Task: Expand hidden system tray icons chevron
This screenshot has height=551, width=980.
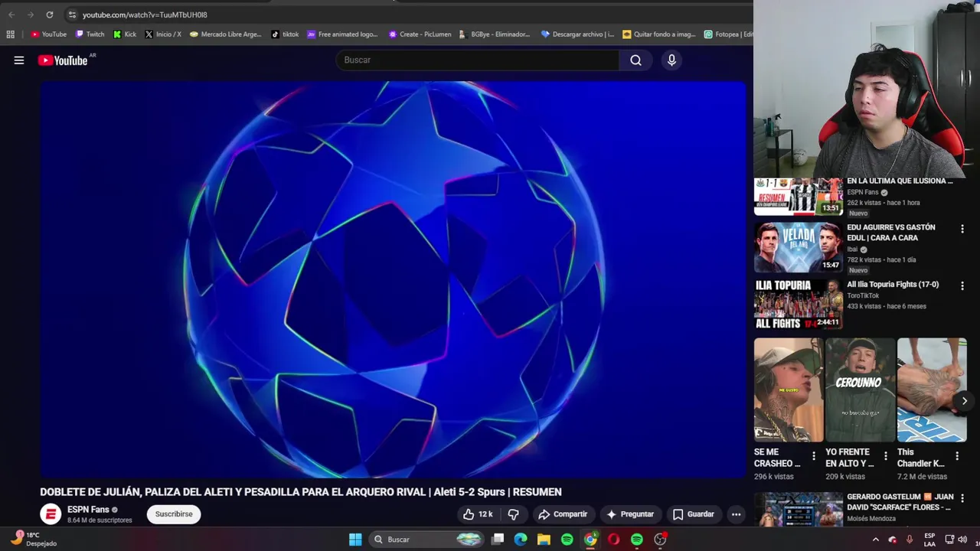Action: point(876,540)
